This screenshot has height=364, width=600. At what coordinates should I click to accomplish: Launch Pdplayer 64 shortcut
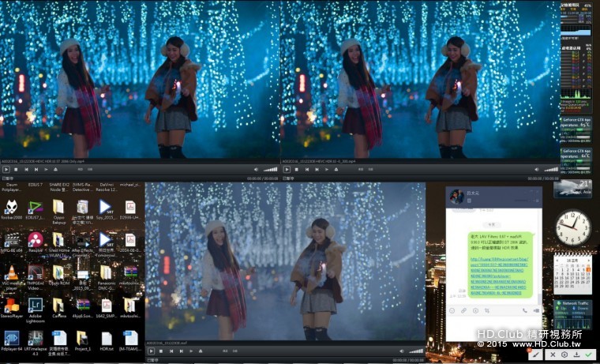coord(12,340)
